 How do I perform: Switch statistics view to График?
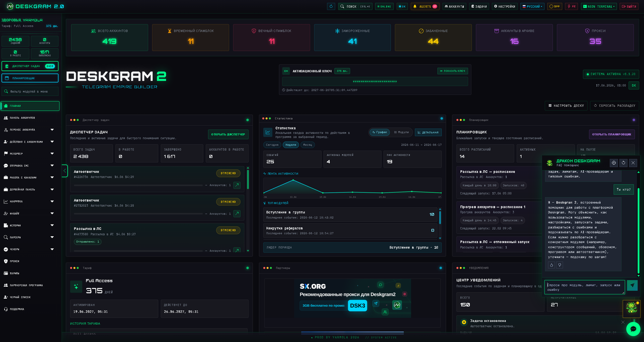click(380, 132)
